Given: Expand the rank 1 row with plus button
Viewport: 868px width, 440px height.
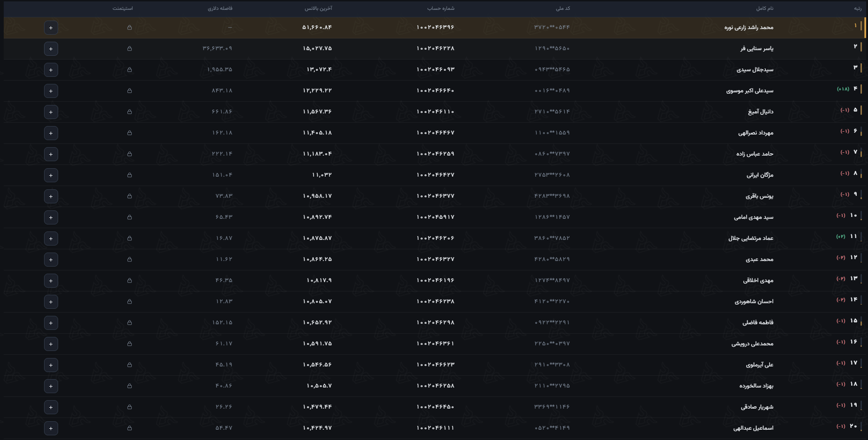Looking at the screenshot, I should [x=51, y=28].
